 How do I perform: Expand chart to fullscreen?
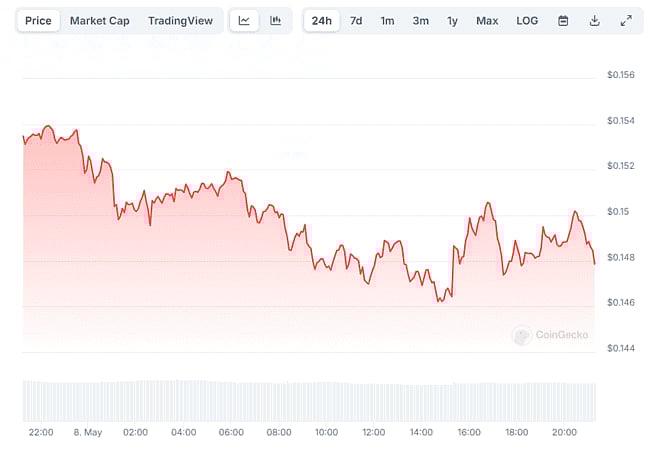pyautogui.click(x=626, y=21)
